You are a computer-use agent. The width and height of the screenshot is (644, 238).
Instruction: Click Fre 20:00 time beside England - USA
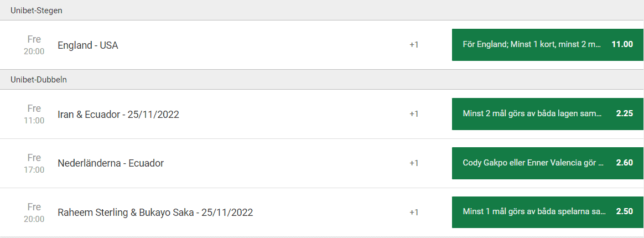(34, 45)
